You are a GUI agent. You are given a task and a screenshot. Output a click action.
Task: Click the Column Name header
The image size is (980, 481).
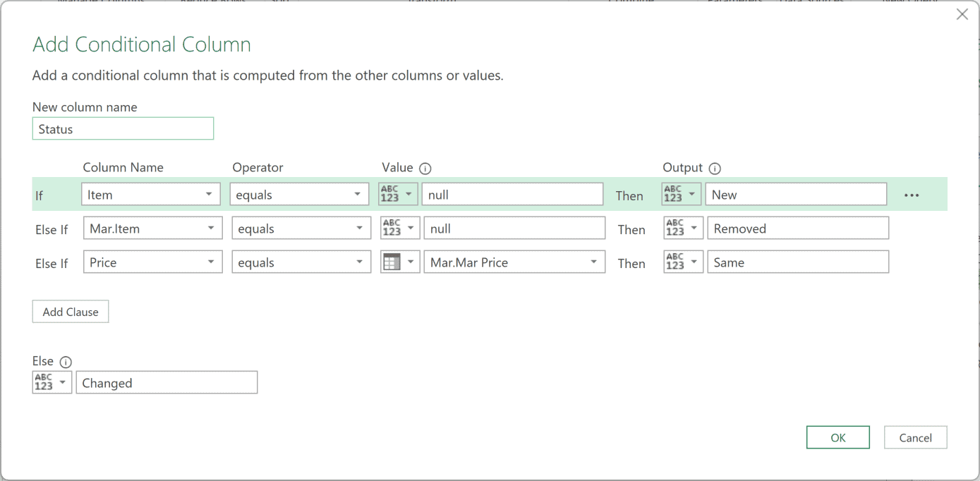tap(123, 168)
